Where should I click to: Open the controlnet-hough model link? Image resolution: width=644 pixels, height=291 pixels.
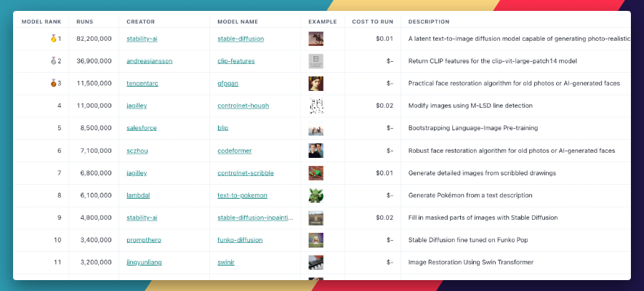(243, 105)
